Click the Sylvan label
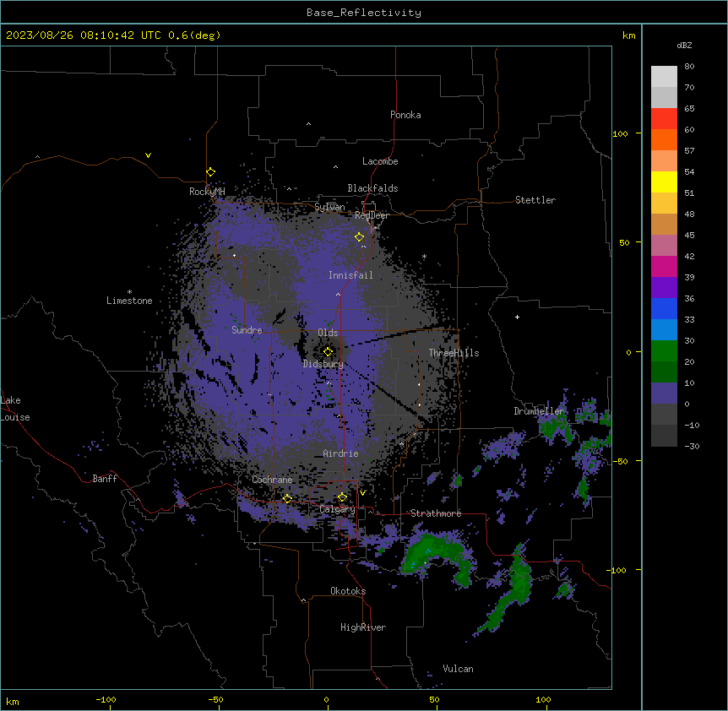The width and height of the screenshot is (728, 711). click(x=329, y=207)
